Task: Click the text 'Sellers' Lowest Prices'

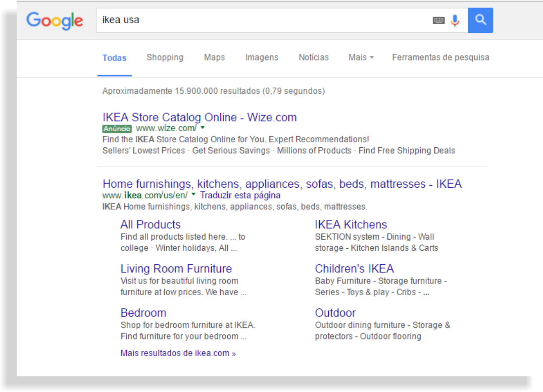Action: tap(144, 150)
